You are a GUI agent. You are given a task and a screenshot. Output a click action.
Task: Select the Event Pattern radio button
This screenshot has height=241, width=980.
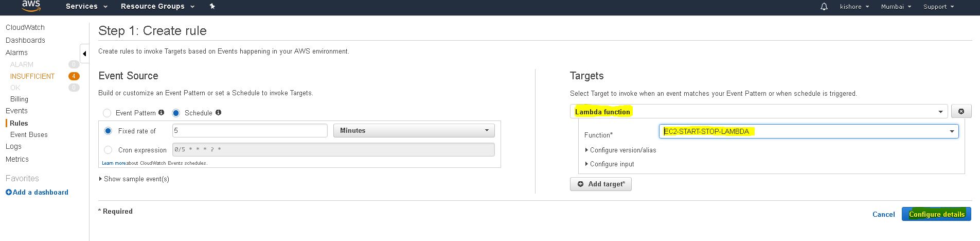pyautogui.click(x=107, y=113)
